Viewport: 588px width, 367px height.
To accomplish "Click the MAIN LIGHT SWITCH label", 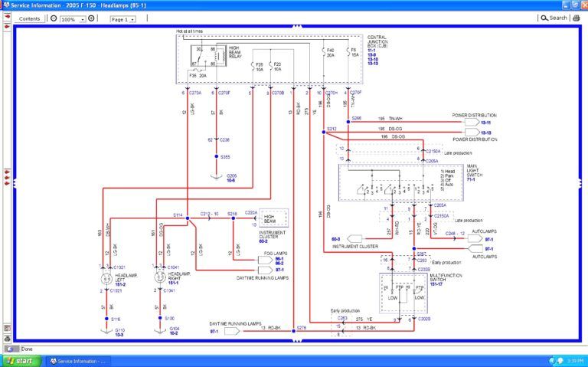I will [x=475, y=171].
